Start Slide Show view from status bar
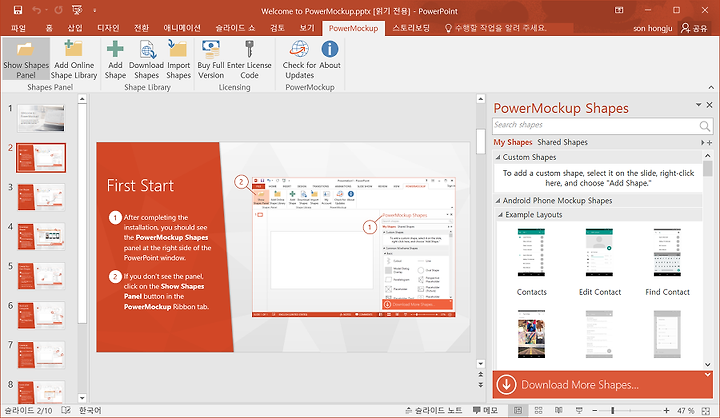Viewport: 720px width, 418px height. (579, 410)
